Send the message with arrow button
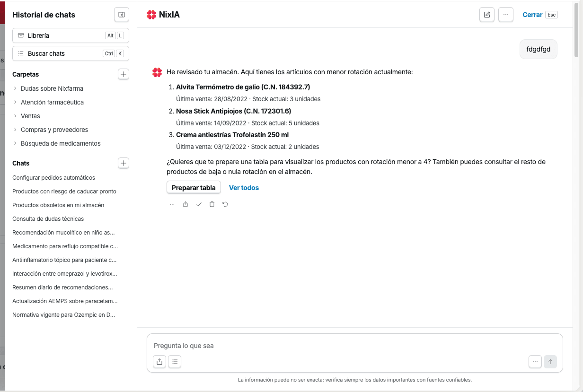Image resolution: width=583 pixels, height=392 pixels. pyautogui.click(x=550, y=362)
